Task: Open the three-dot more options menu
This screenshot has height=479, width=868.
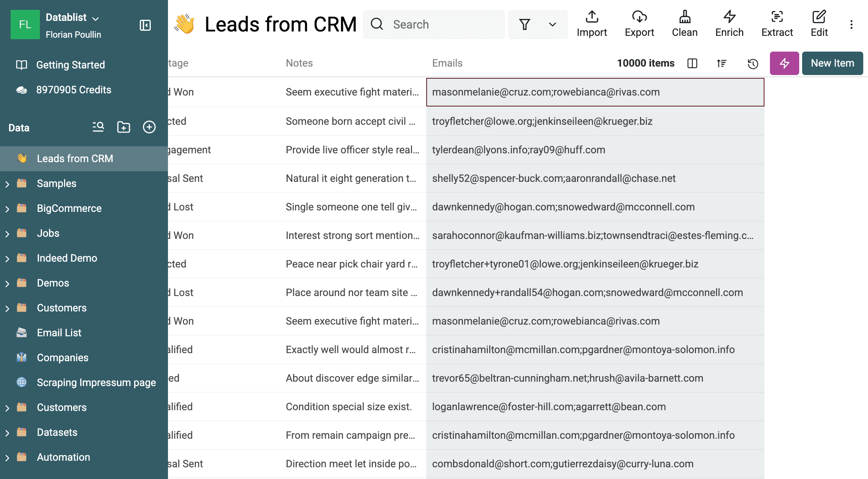Action: 852,25
